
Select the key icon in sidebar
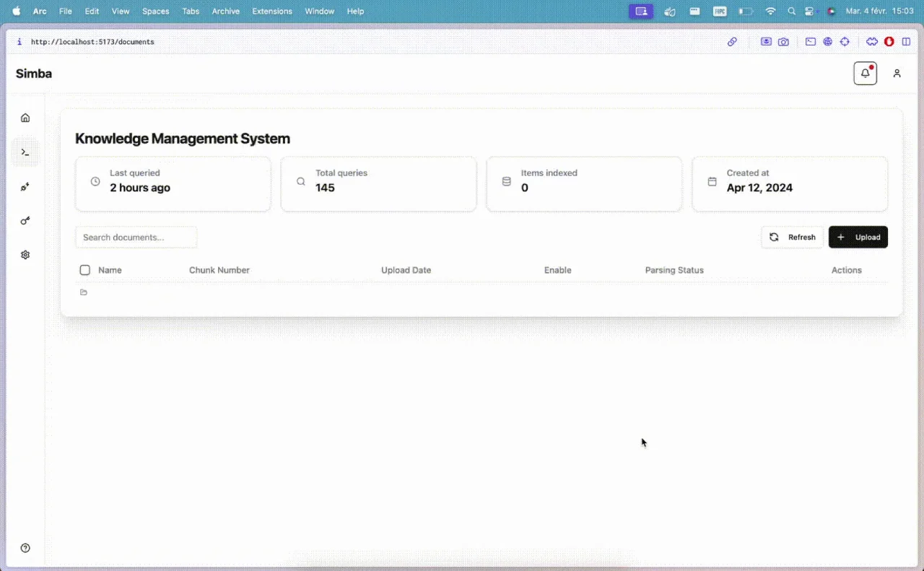point(25,221)
